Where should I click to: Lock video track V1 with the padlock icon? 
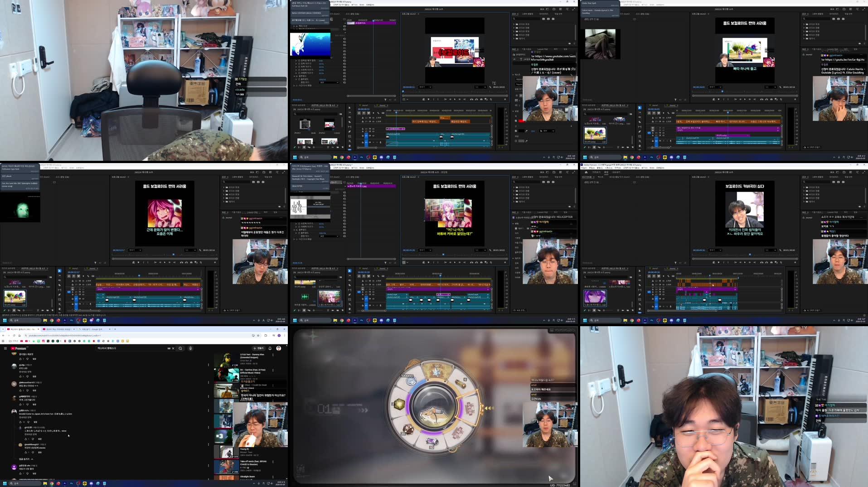(x=363, y=299)
